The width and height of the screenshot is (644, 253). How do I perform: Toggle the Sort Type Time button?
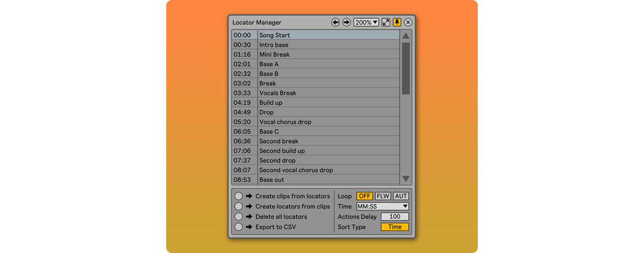pos(395,227)
